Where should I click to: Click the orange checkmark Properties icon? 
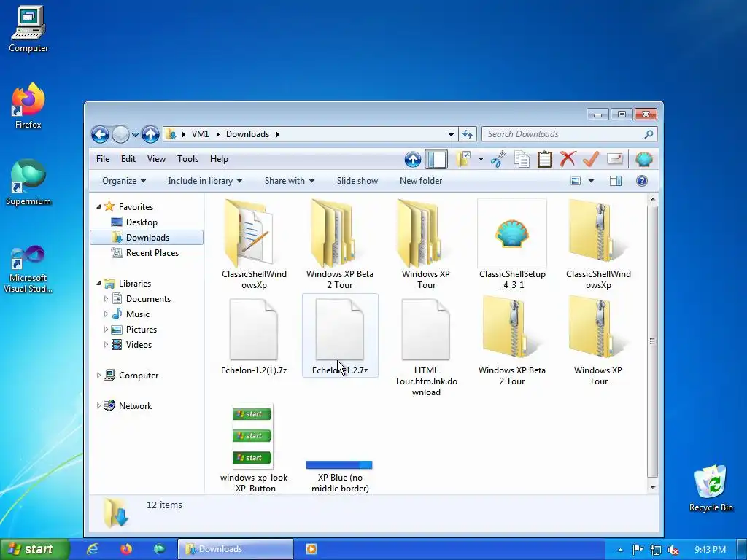(x=591, y=159)
